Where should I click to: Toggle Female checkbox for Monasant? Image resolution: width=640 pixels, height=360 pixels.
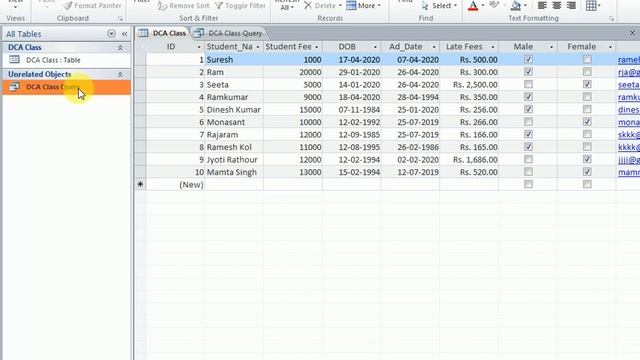(x=587, y=122)
